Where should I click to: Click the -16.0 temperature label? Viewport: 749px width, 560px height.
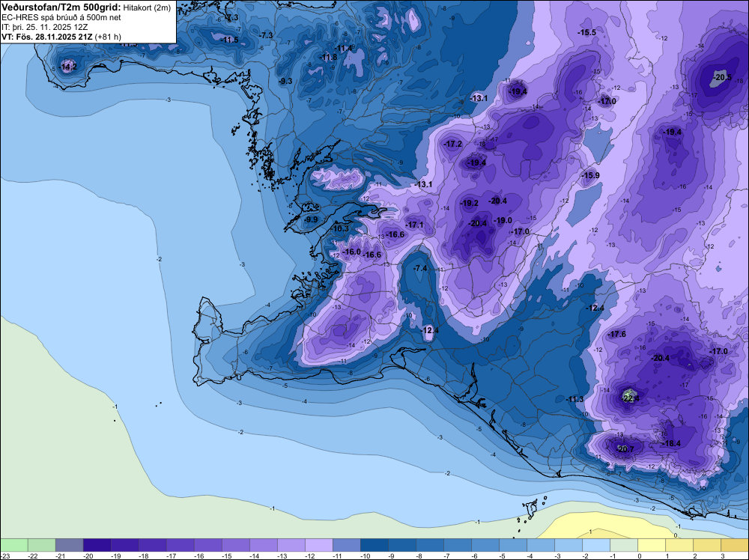click(351, 252)
